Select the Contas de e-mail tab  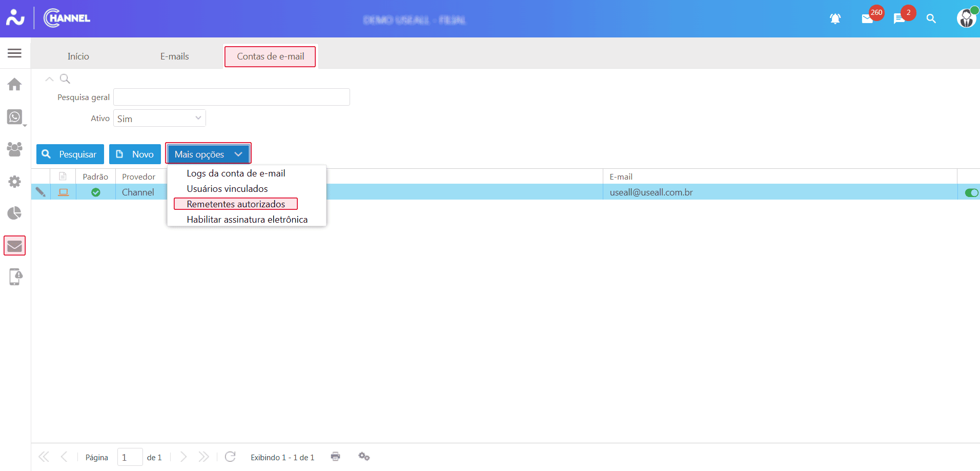tap(270, 56)
